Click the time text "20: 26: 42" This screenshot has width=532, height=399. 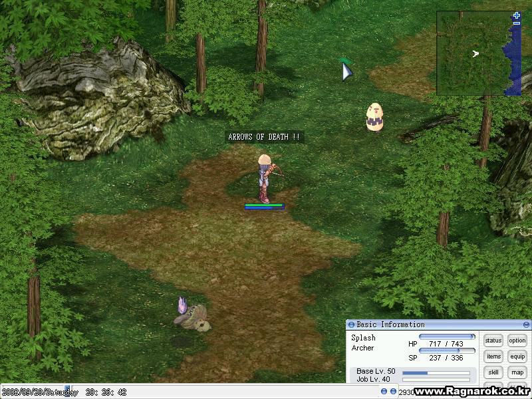click(106, 392)
